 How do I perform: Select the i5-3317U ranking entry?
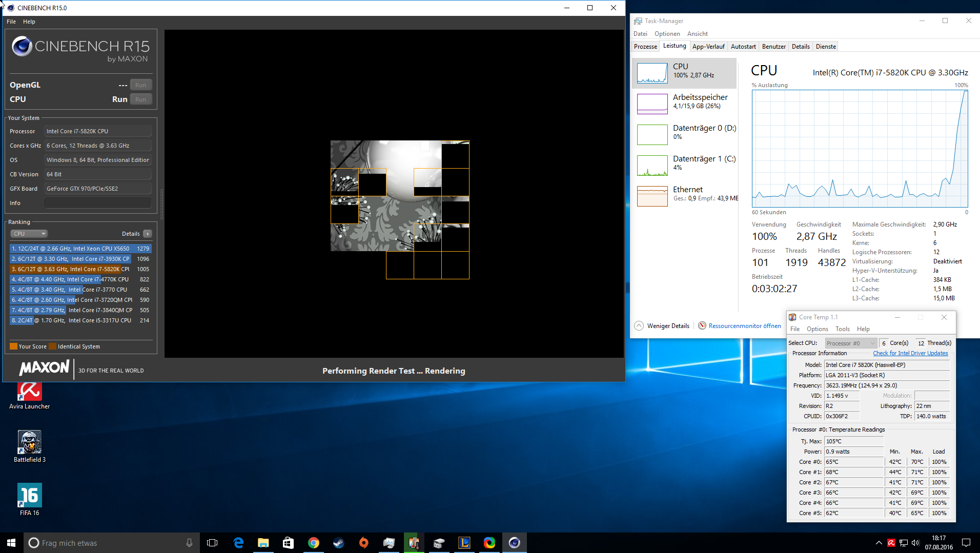point(80,320)
